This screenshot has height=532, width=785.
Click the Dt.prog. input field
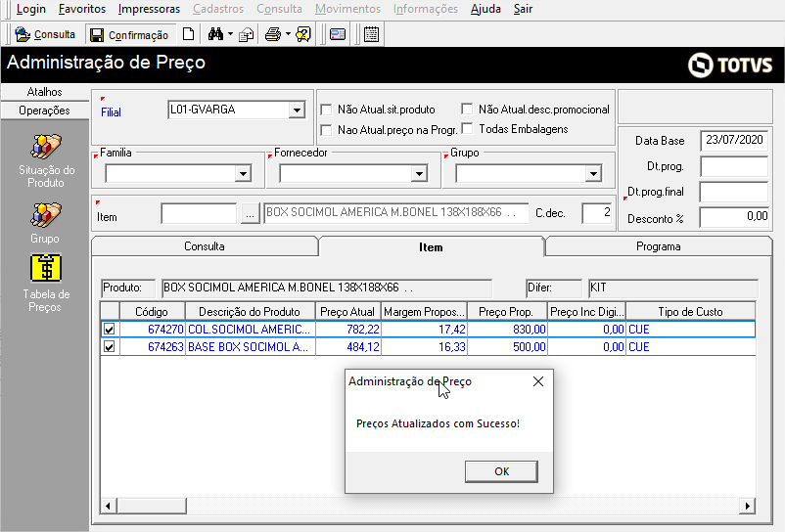coord(734,166)
